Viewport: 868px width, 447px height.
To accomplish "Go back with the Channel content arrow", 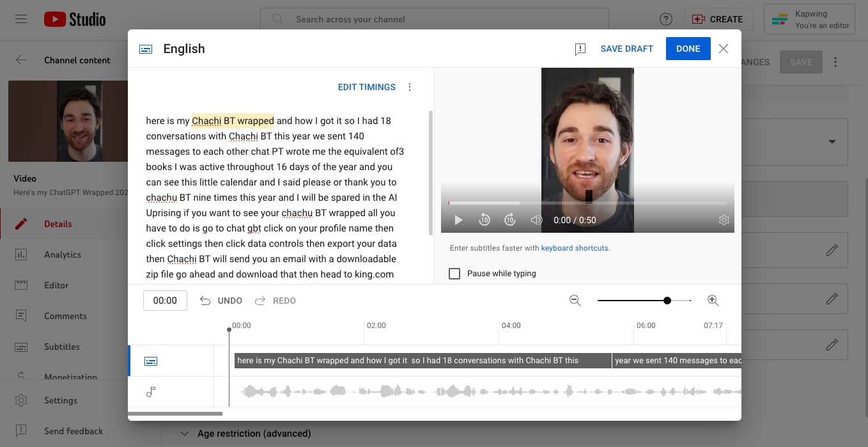I will [21, 60].
